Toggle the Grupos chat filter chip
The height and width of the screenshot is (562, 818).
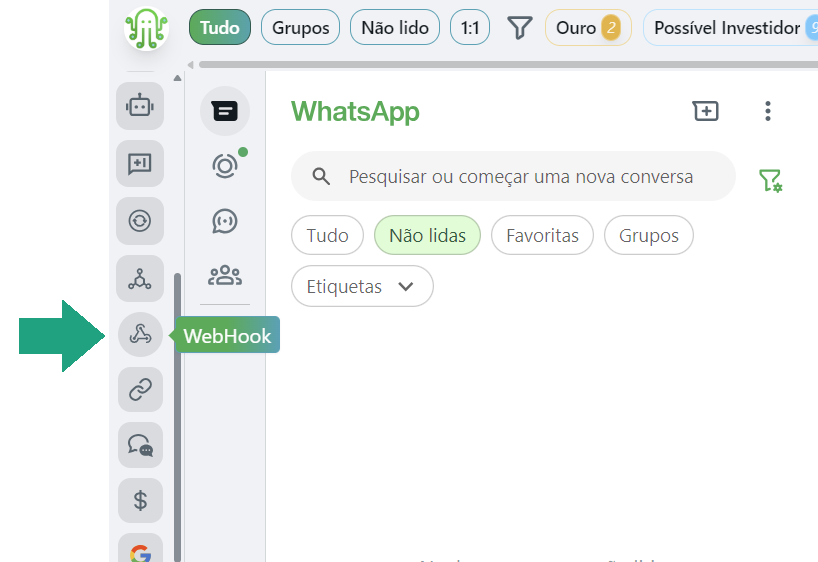648,235
